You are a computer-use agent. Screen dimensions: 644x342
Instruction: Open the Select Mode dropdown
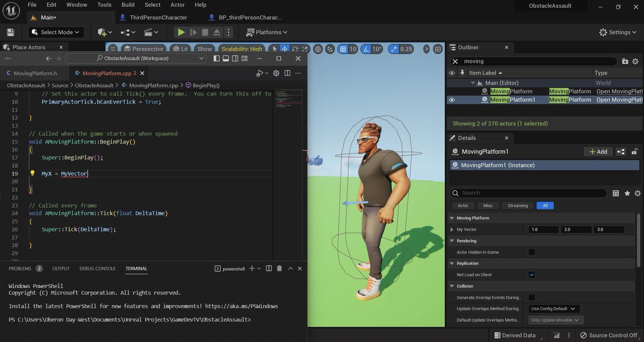coord(56,32)
